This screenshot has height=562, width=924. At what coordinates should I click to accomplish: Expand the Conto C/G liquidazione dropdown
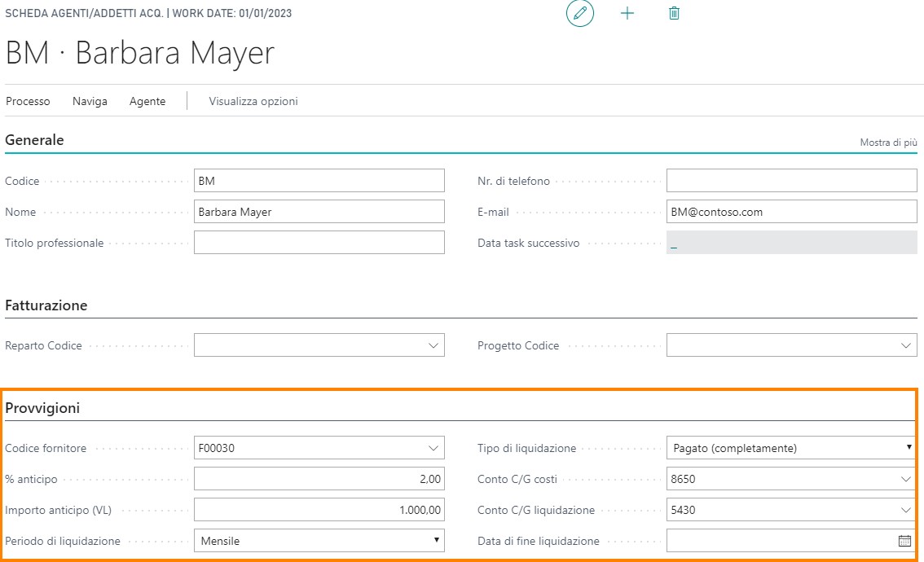click(906, 510)
